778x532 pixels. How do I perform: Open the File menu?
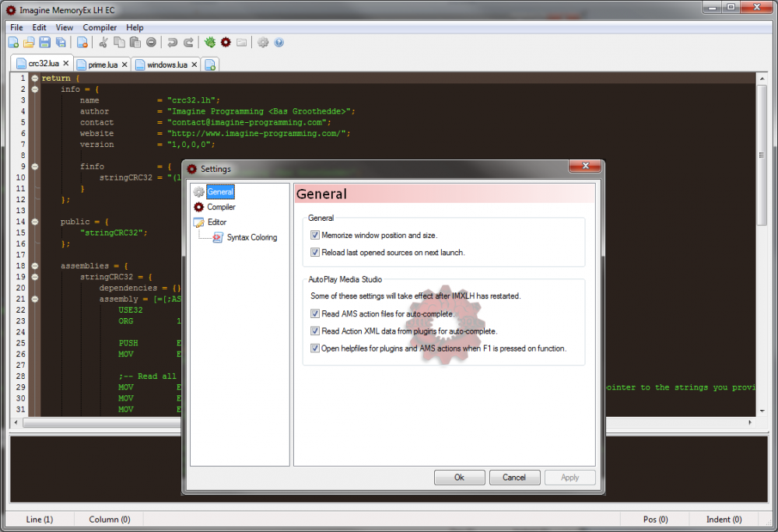[16, 27]
